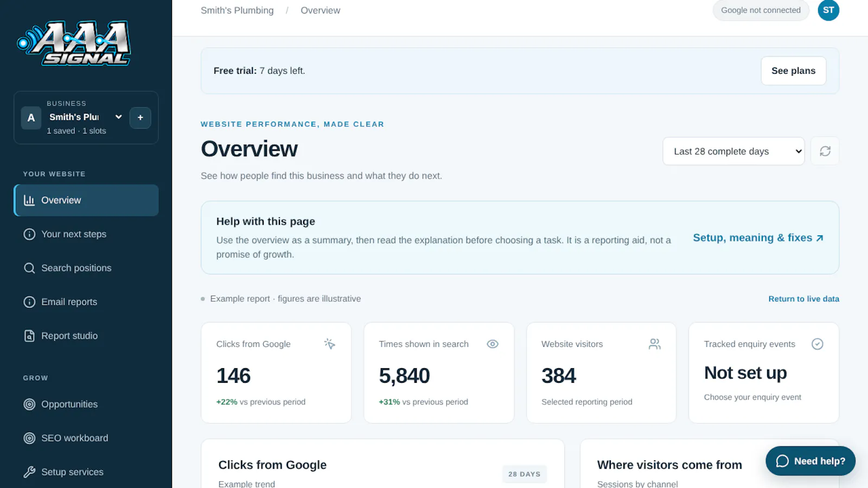
Task: Click the eye icon on Times shown in search card
Action: click(492, 344)
